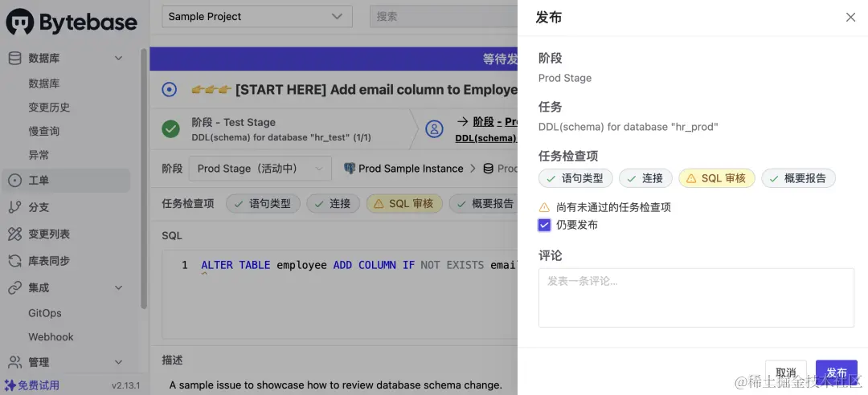Viewport: 868px width, 395px height.
Task: Click the 工单 issue icon
Action: click(15, 181)
